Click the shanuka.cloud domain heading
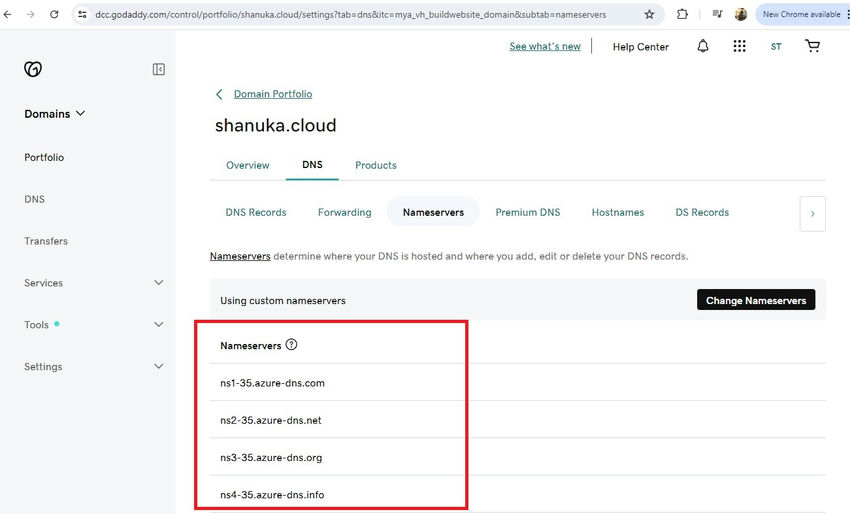The image size is (850, 514). [x=275, y=125]
